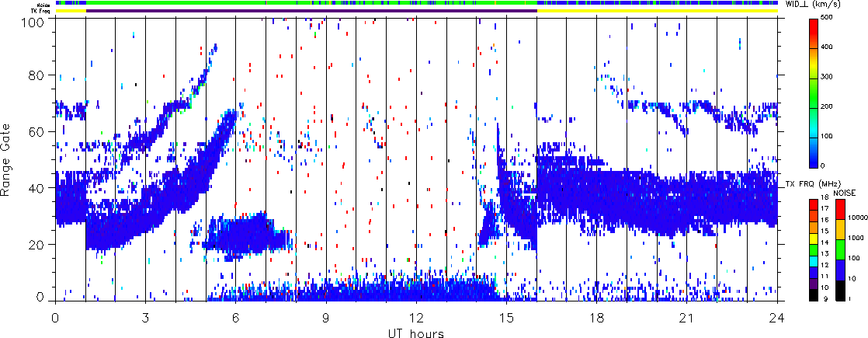Click the purple swatch in TX FRQ legend
868x338 pixels.
[x=814, y=283]
